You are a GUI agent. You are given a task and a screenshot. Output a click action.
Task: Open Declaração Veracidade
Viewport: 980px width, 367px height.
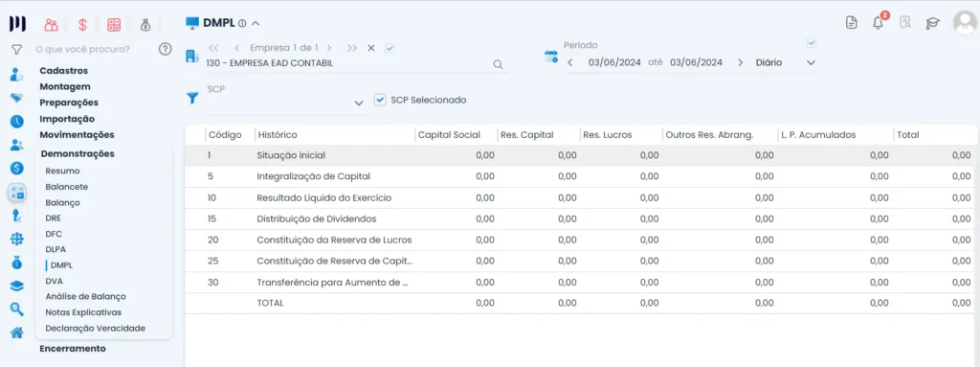pos(96,328)
